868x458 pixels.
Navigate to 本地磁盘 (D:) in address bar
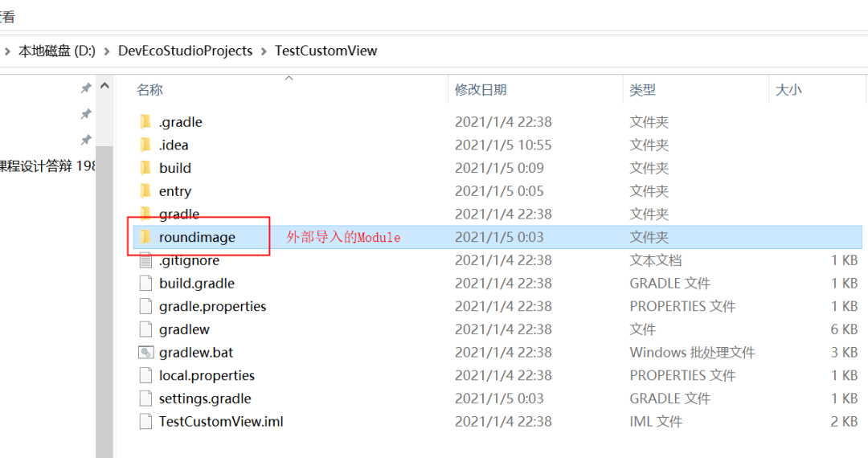click(x=57, y=51)
